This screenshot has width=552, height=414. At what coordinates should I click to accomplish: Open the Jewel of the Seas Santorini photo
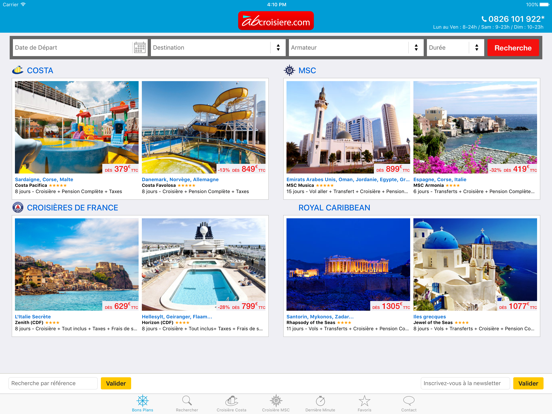475,264
